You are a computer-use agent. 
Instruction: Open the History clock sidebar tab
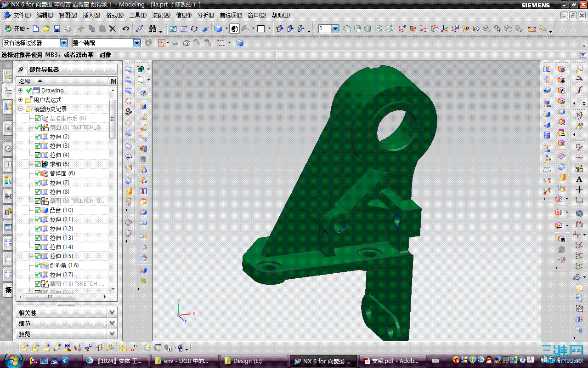coord(8,149)
